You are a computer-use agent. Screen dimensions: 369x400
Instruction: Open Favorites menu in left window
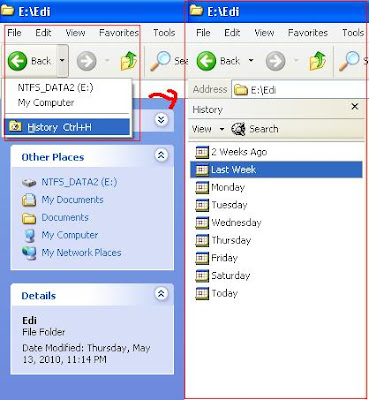[119, 33]
